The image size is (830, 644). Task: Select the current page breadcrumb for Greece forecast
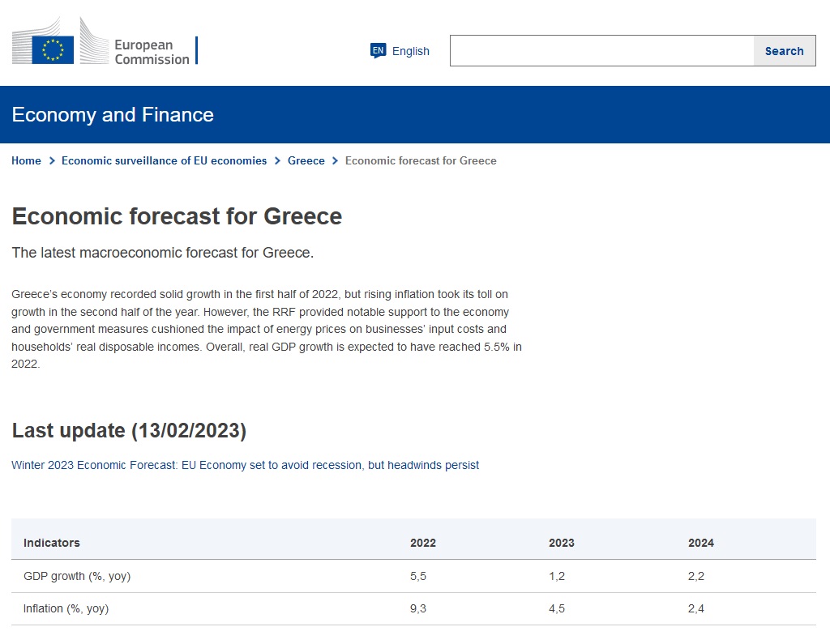421,161
